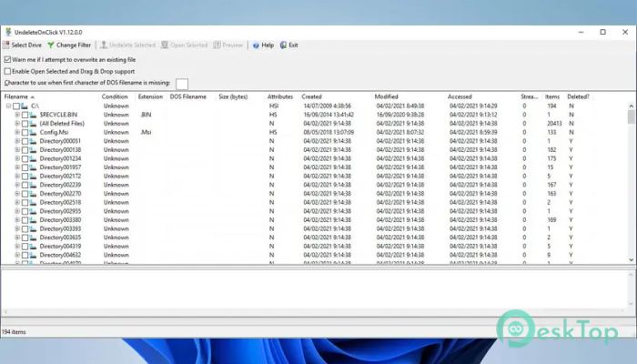This screenshot has width=637, height=364.
Task: Expand the Directory004632 tree node
Action: pyautogui.click(x=17, y=255)
